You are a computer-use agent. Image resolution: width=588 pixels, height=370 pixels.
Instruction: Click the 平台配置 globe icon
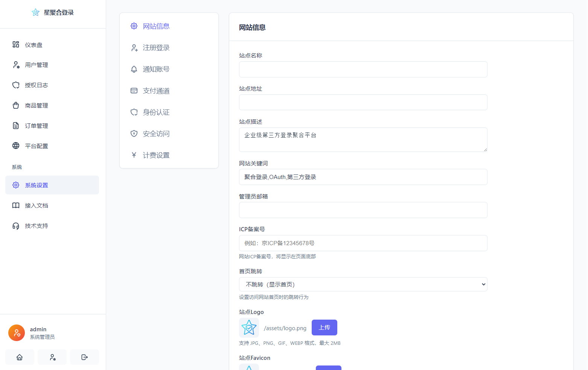16,146
